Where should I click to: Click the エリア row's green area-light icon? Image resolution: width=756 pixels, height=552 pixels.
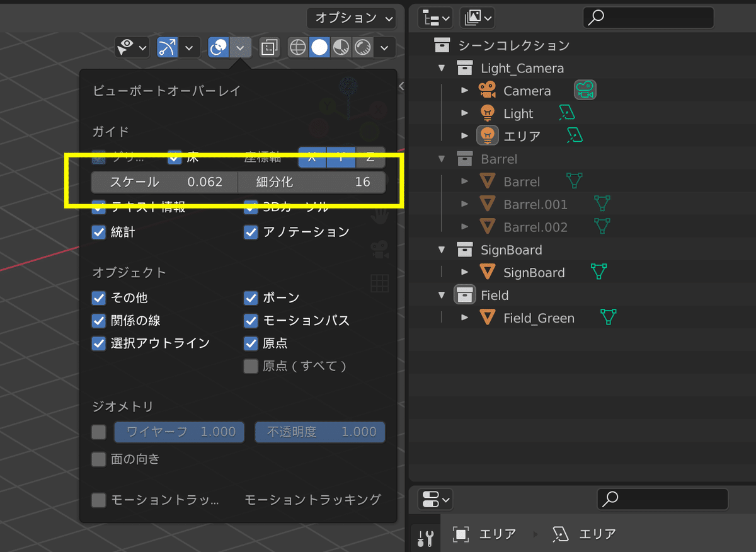pyautogui.click(x=574, y=136)
